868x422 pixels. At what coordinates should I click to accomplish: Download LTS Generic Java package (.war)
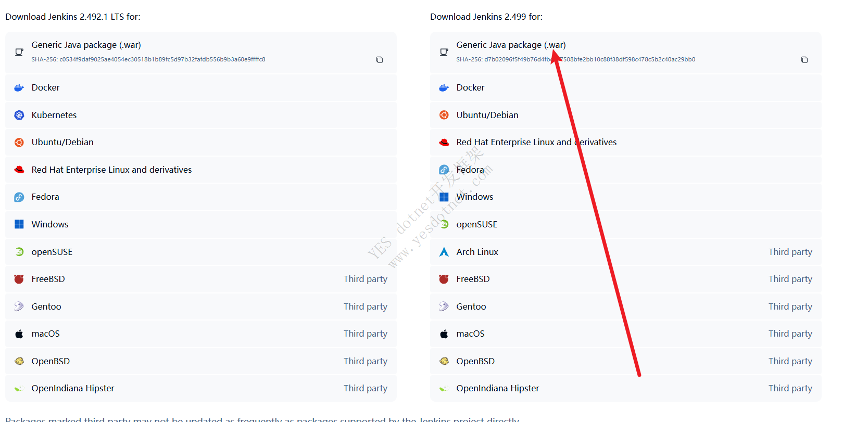(x=201, y=52)
